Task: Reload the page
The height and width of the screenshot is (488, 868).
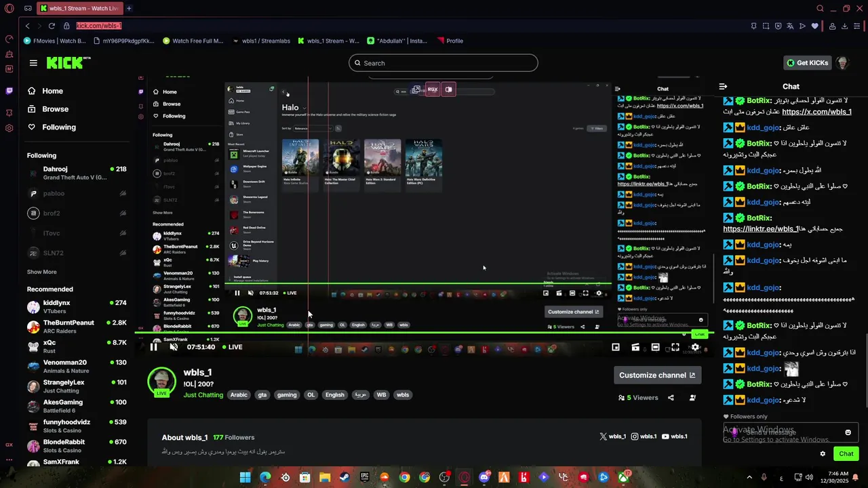Action: pyautogui.click(x=52, y=26)
